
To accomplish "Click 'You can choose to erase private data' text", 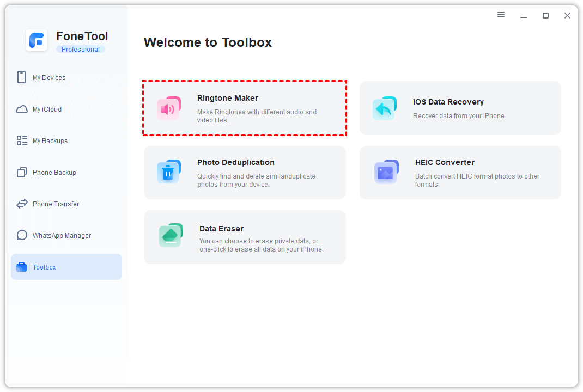I will (x=262, y=245).
